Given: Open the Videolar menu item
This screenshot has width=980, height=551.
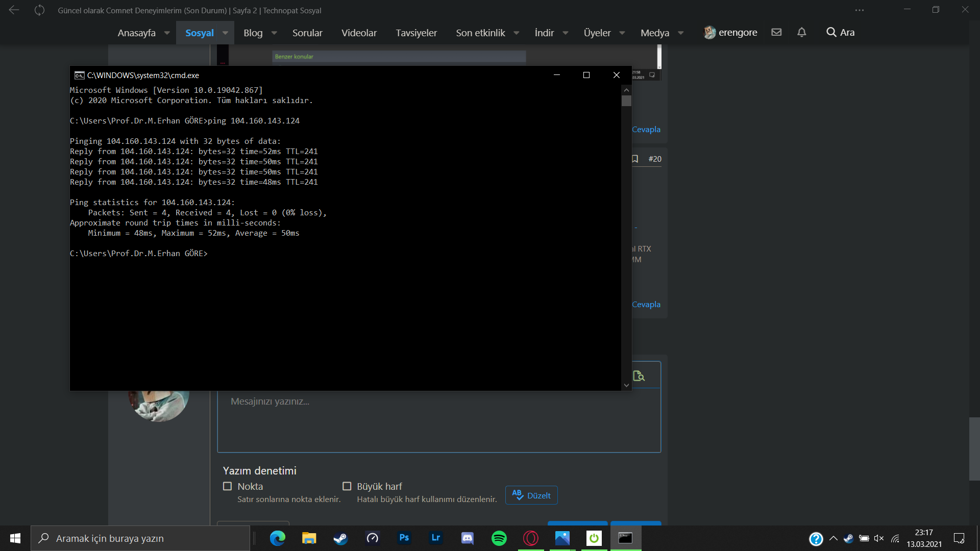Looking at the screenshot, I should click(x=359, y=33).
